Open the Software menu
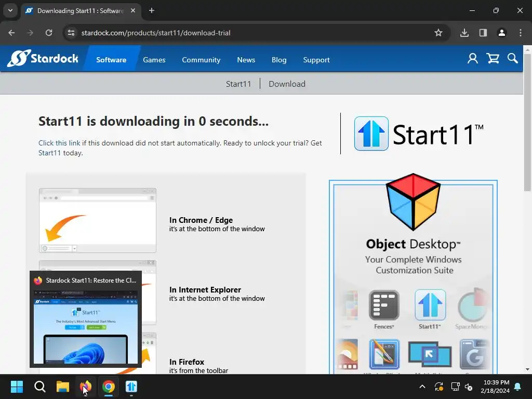The height and width of the screenshot is (399, 532). click(x=111, y=60)
